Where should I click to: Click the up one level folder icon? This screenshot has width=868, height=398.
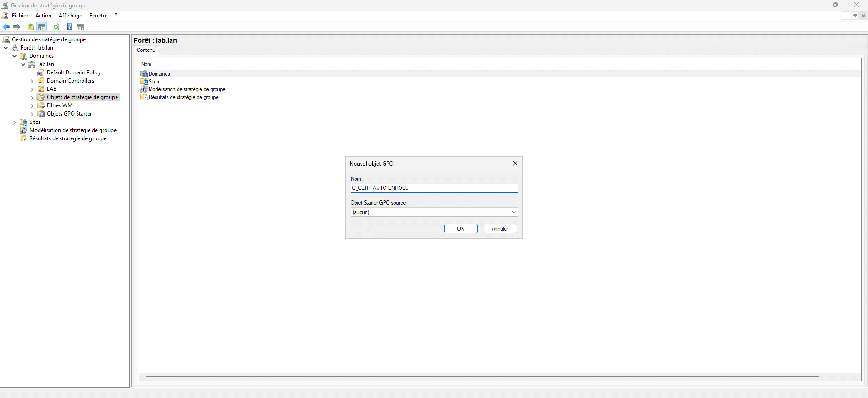[31, 27]
